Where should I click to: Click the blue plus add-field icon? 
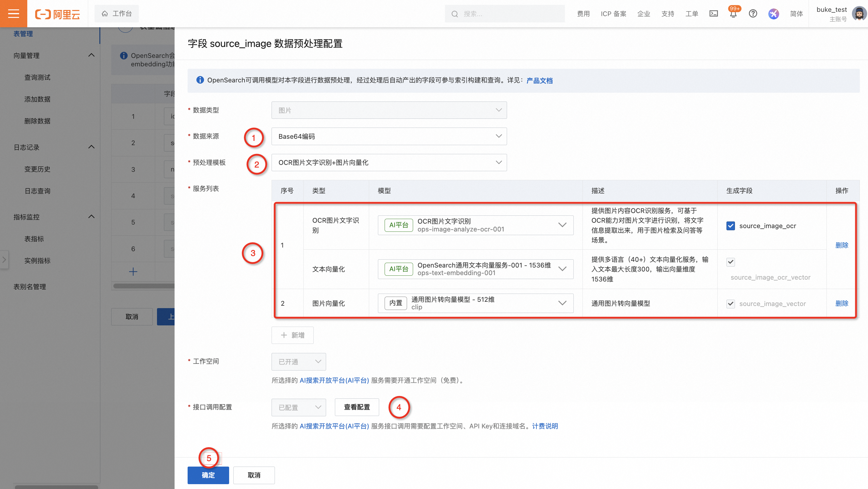click(x=133, y=271)
